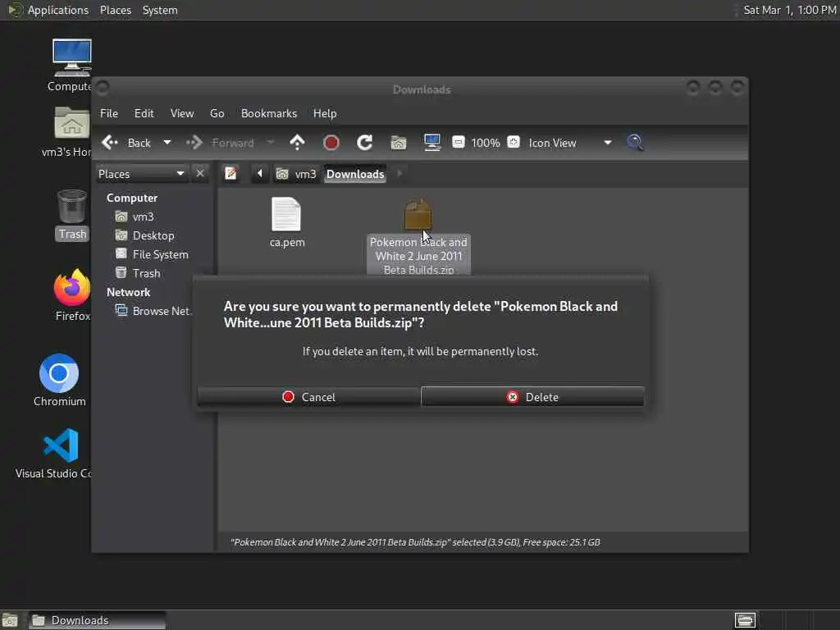Open the View menu
Screen dimensions: 840x630
182,113
